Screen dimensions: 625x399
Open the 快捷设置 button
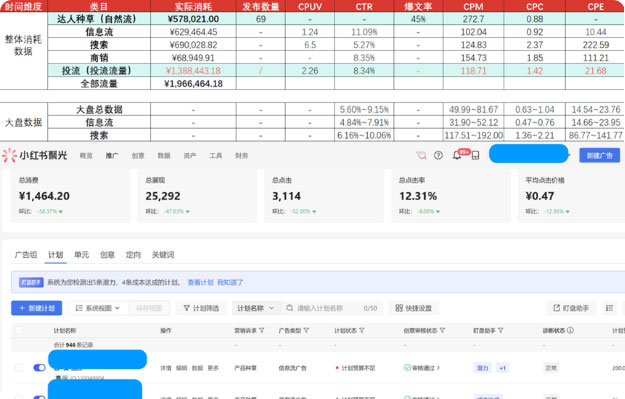(x=413, y=308)
